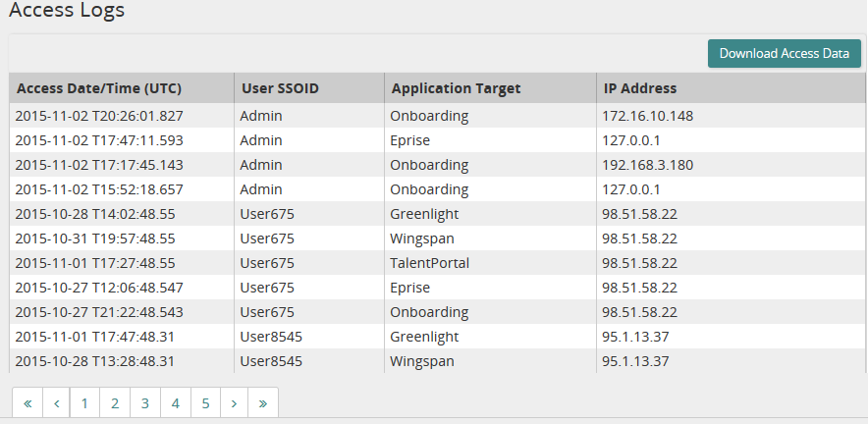Select page 1 in pagination
Screen dimensions: 868x424
(x=85, y=402)
